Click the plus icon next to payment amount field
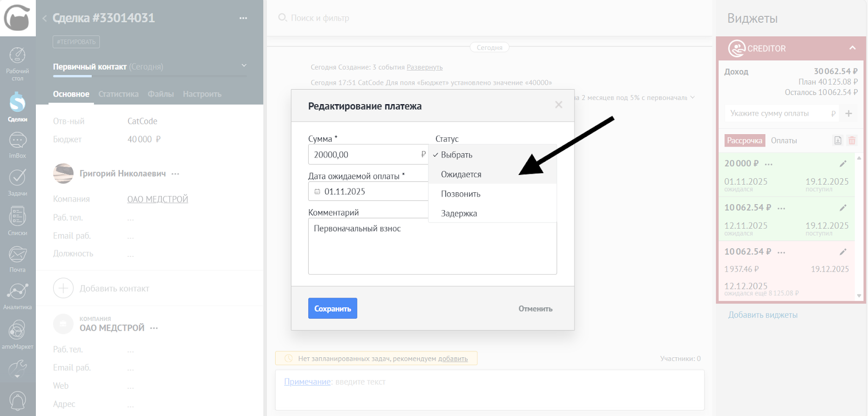The height and width of the screenshot is (416, 868). tap(848, 114)
